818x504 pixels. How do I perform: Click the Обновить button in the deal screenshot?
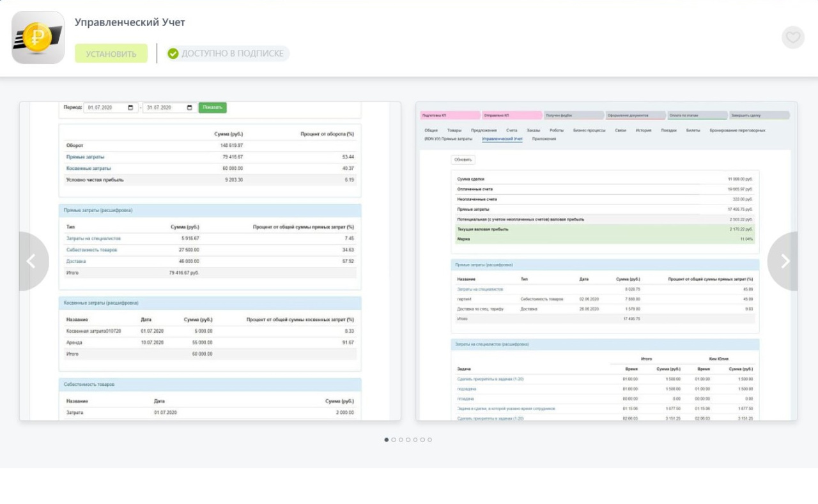(463, 160)
